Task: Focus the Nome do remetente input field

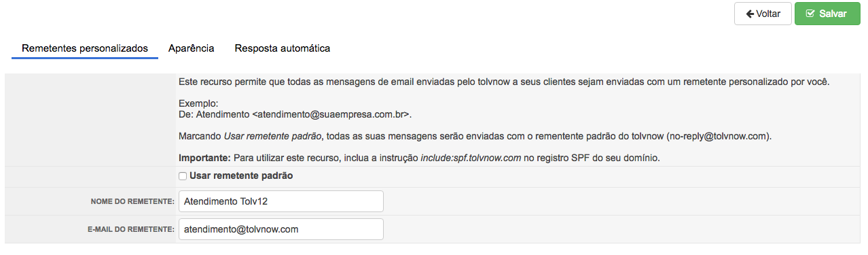Action: point(281,201)
